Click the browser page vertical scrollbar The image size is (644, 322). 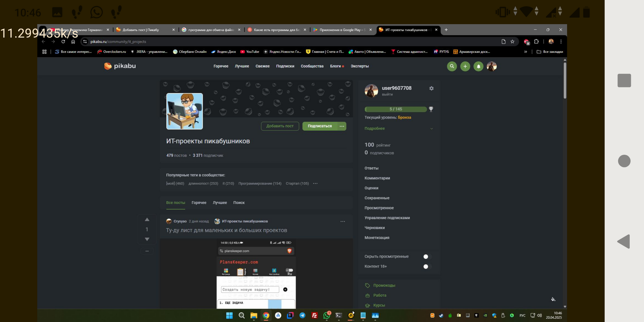pos(565,81)
